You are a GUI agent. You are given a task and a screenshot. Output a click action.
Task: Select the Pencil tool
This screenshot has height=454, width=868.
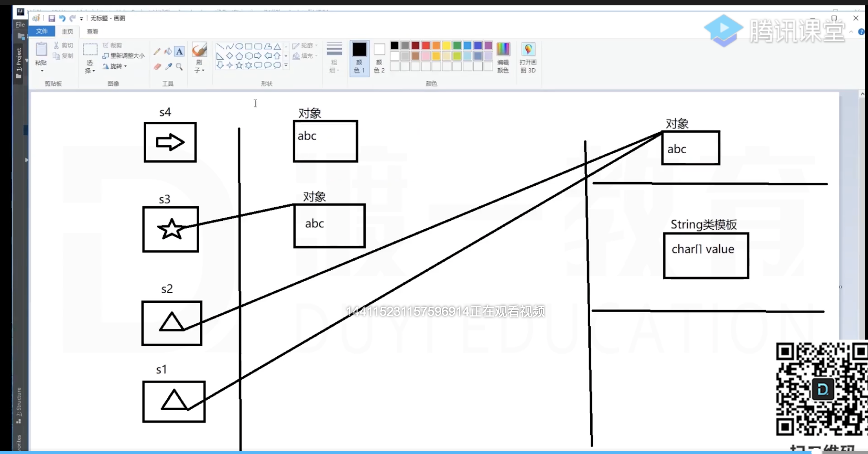coord(157,51)
